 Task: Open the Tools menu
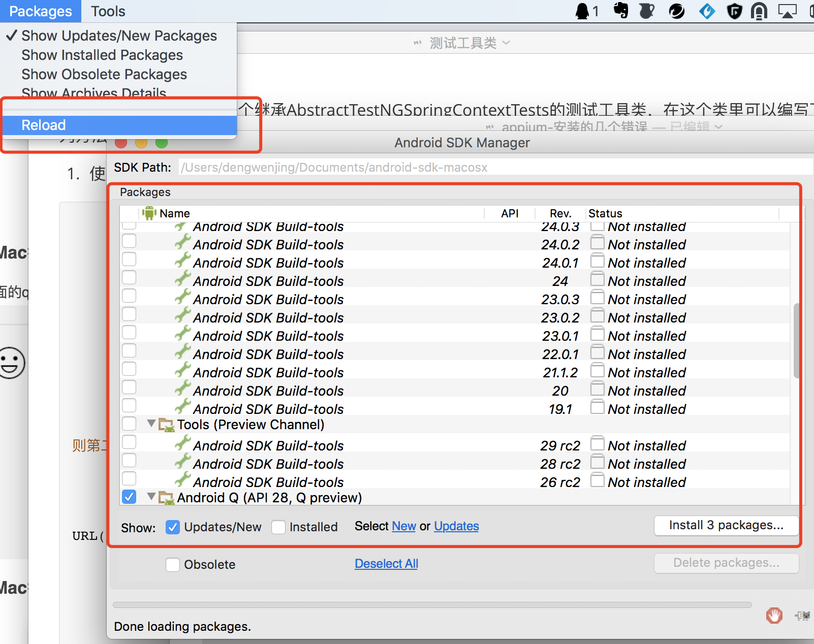tap(108, 11)
